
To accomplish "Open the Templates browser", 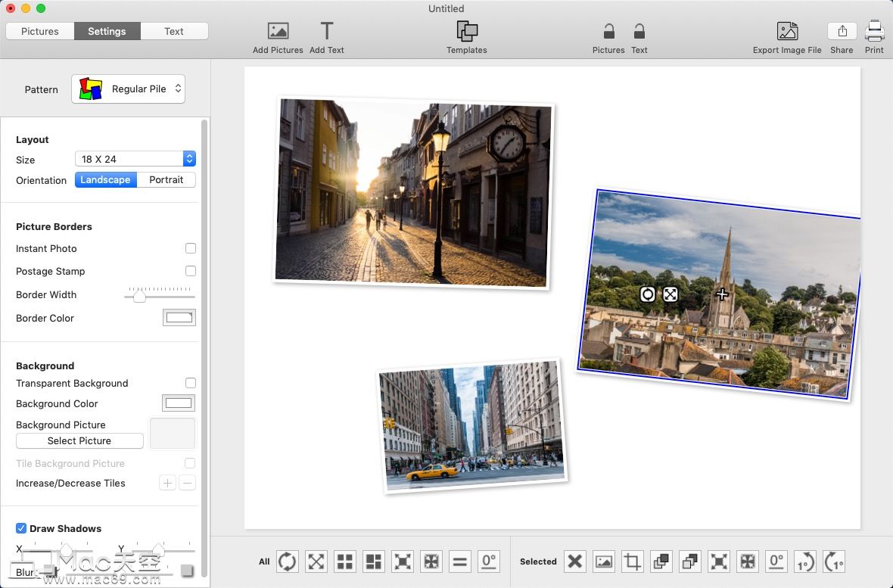I will tap(466, 34).
